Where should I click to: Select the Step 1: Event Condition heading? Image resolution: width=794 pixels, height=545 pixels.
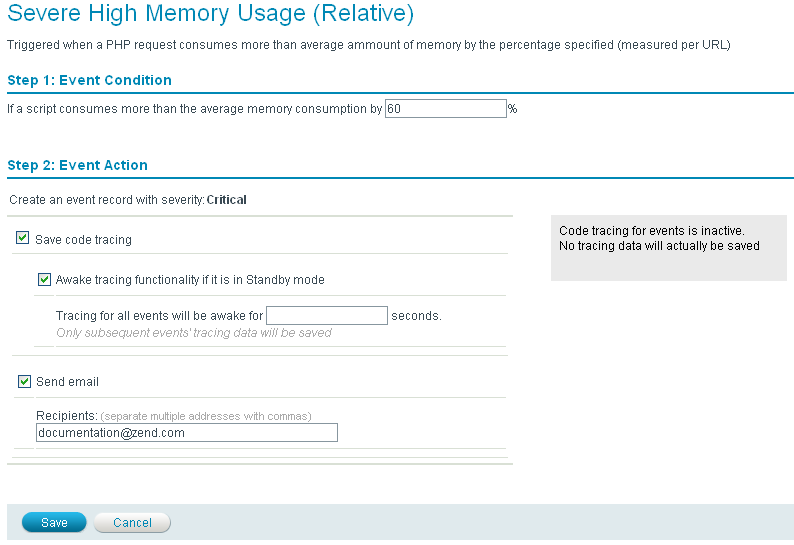point(89,80)
